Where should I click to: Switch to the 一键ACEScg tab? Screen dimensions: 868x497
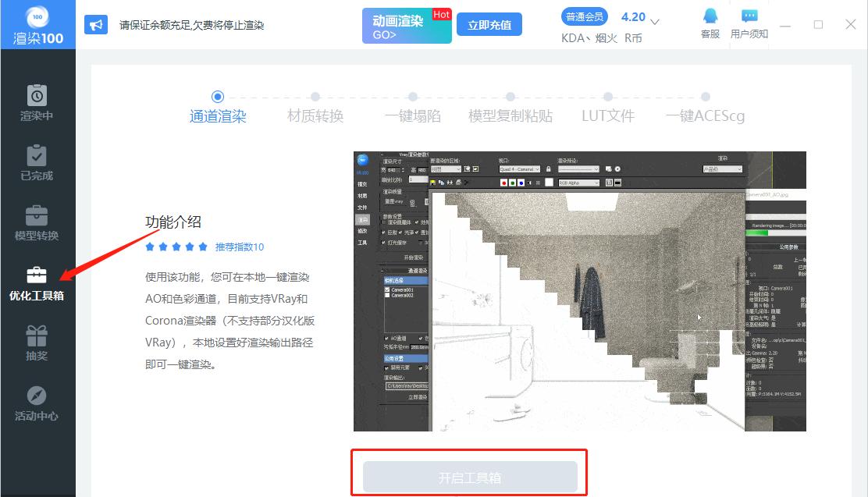coord(705,115)
